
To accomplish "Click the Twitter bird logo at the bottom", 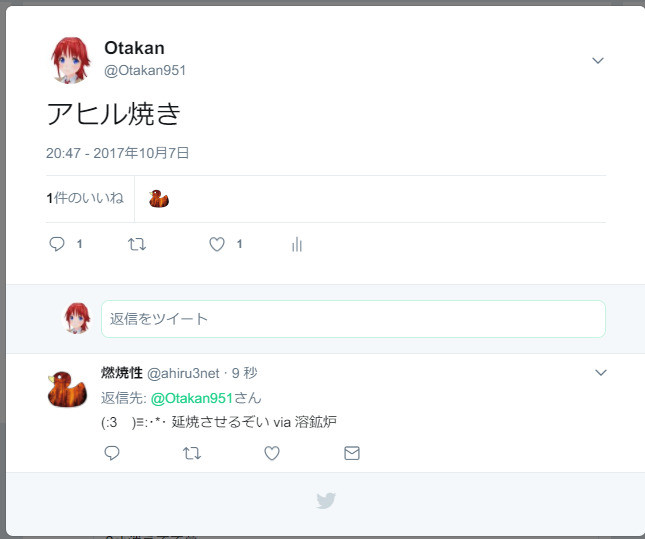I will [x=326, y=500].
